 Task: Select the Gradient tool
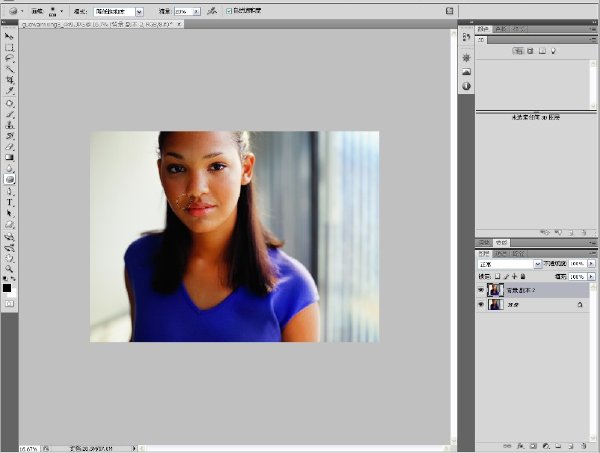(x=9, y=157)
